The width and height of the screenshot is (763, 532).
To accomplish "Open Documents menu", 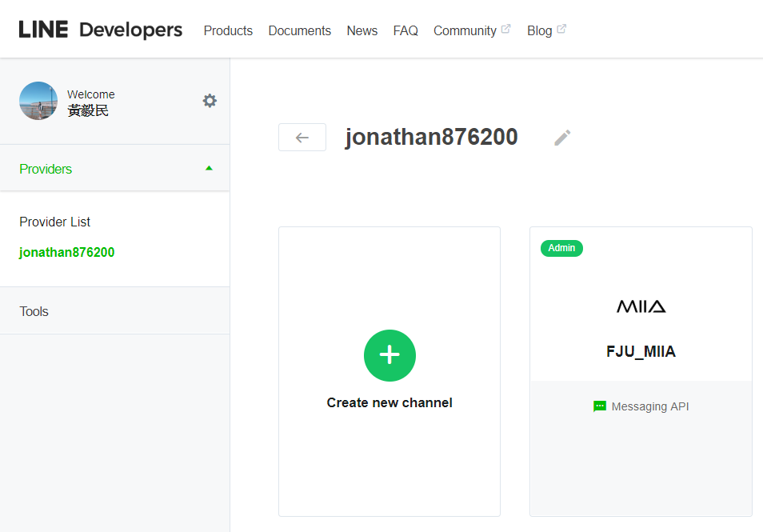I will (x=300, y=30).
